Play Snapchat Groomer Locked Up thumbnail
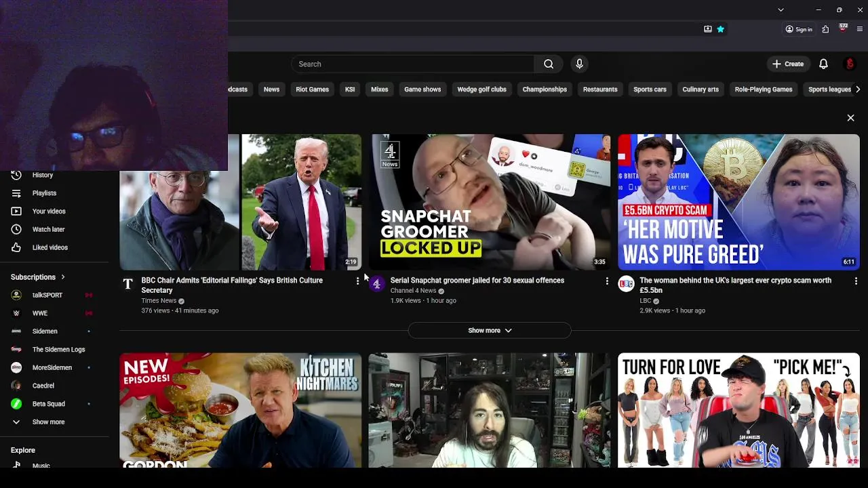 tap(490, 202)
